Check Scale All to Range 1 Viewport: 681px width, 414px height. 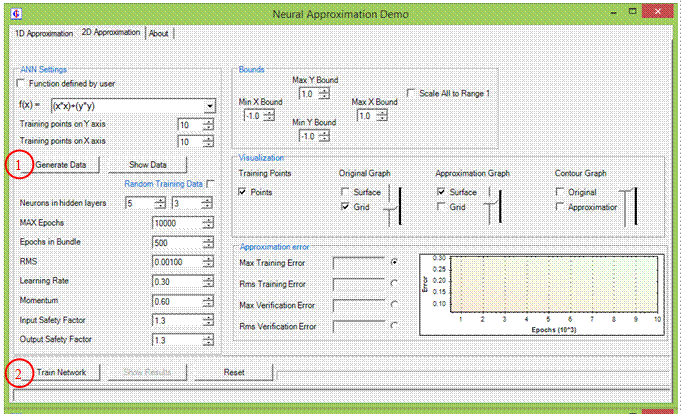pyautogui.click(x=411, y=91)
